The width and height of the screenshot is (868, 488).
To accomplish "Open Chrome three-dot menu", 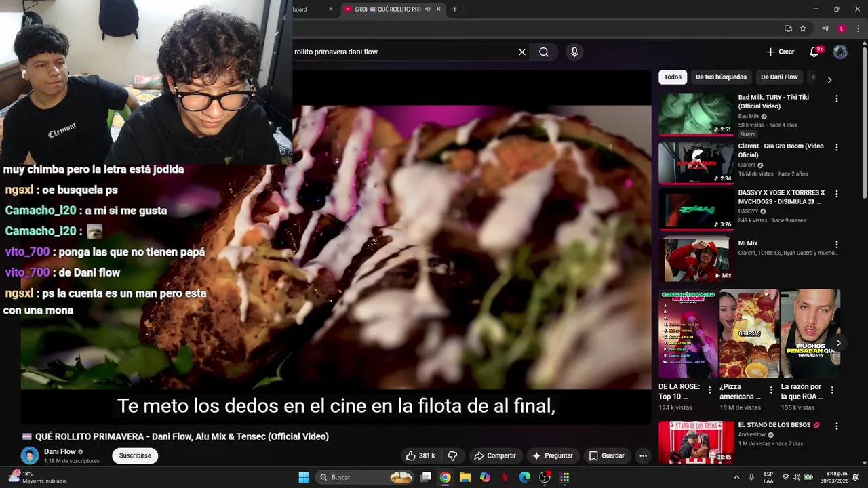I will (858, 28).
